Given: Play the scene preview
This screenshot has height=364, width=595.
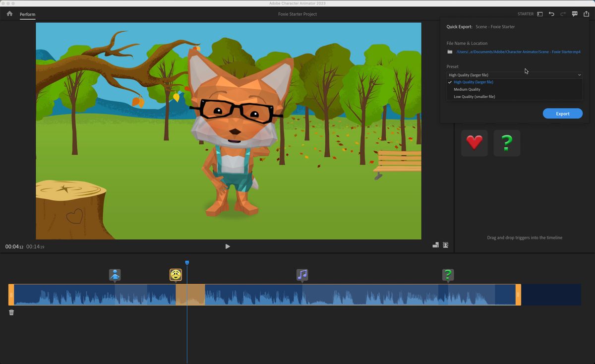Looking at the screenshot, I should (x=228, y=246).
